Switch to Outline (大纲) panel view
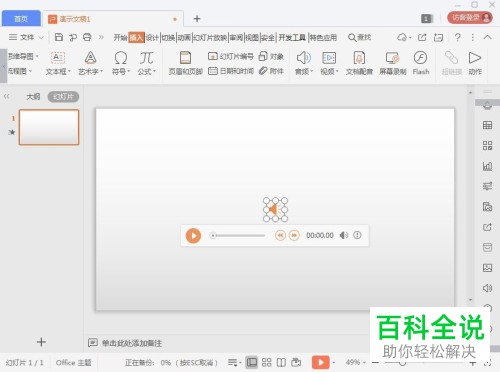Image resolution: width=500 pixels, height=372 pixels. [x=33, y=97]
